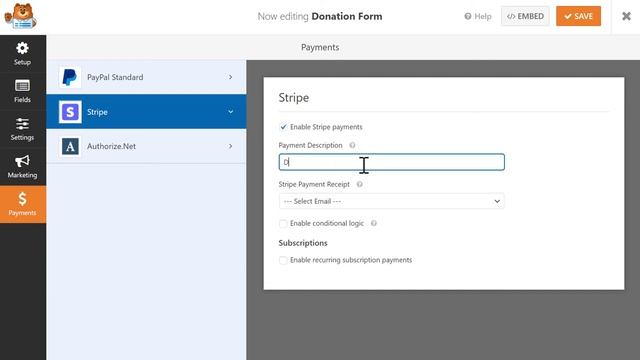This screenshot has width=640, height=360.
Task: Select the PayPal Standard provider row
Action: pyautogui.click(x=146, y=77)
